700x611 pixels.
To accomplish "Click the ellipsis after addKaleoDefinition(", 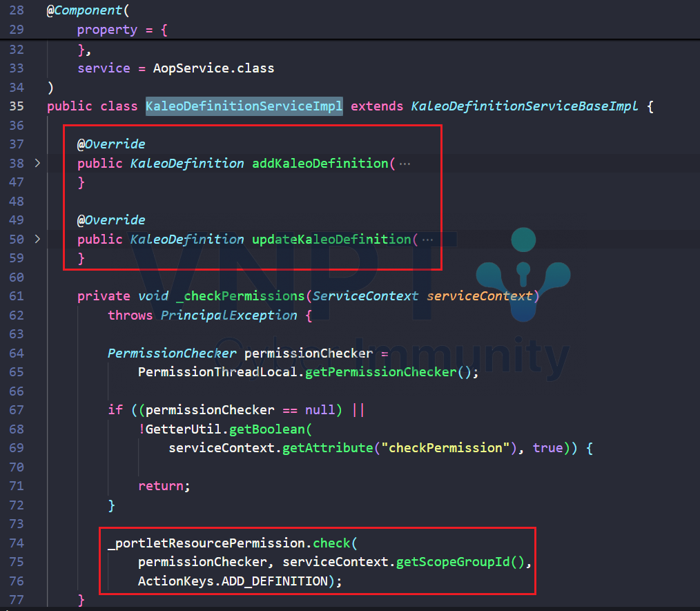I will (x=405, y=164).
